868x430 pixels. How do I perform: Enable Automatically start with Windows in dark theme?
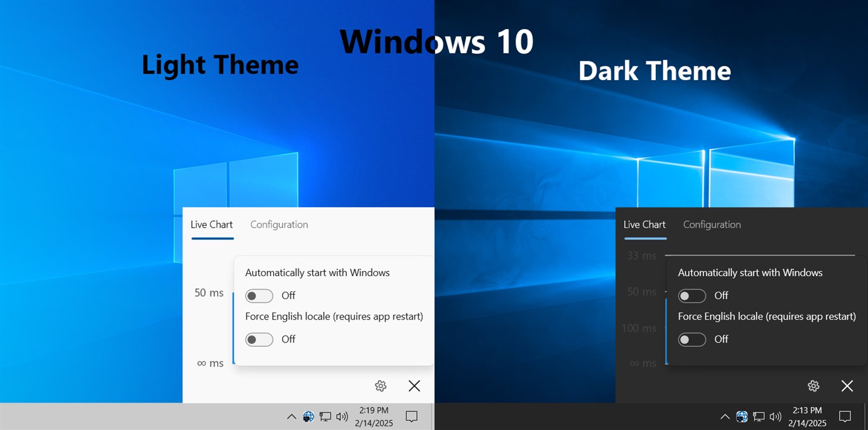pos(692,296)
